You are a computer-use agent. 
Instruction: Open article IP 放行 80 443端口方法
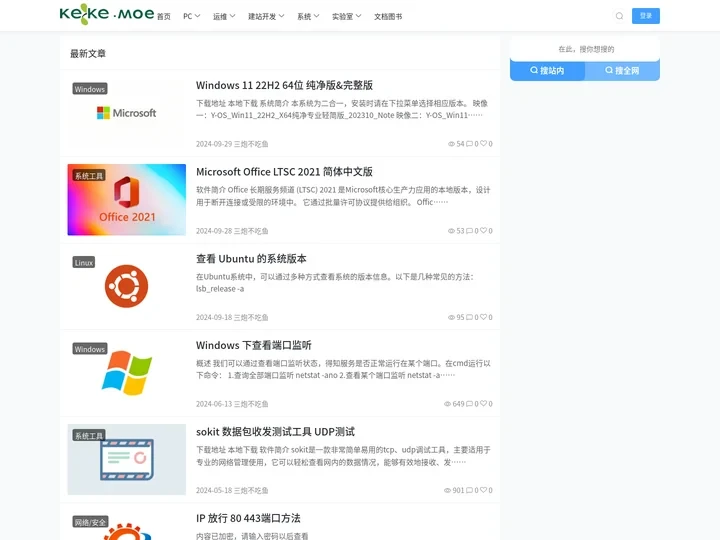[248, 518]
